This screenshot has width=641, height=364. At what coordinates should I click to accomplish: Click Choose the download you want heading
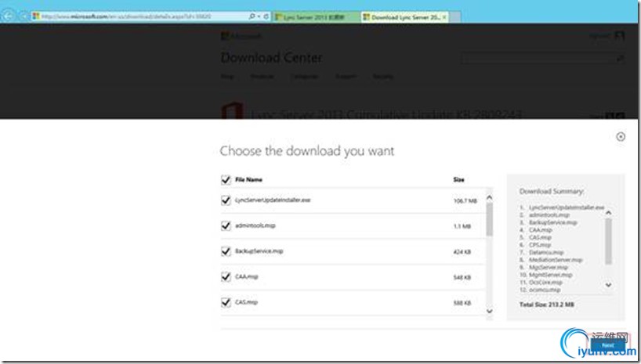307,151
